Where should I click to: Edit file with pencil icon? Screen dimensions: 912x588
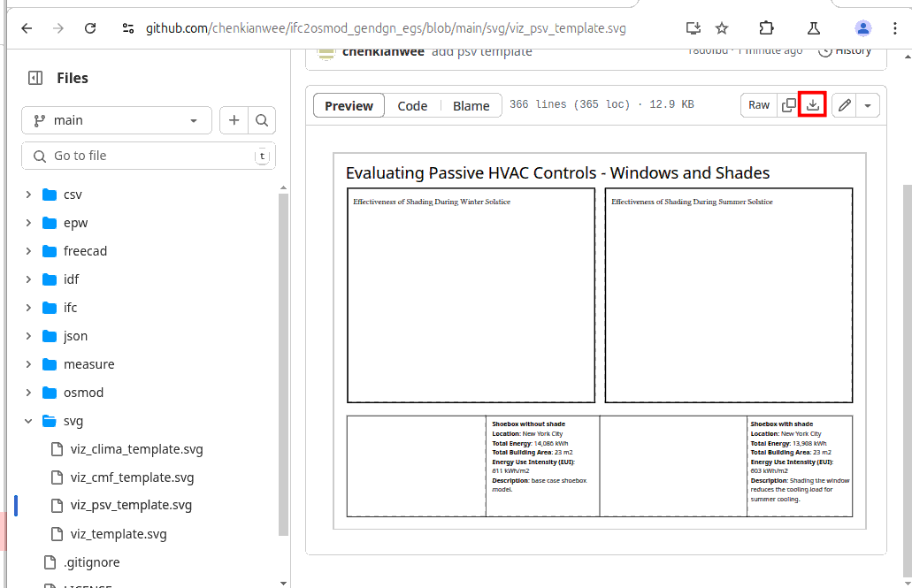coord(845,105)
